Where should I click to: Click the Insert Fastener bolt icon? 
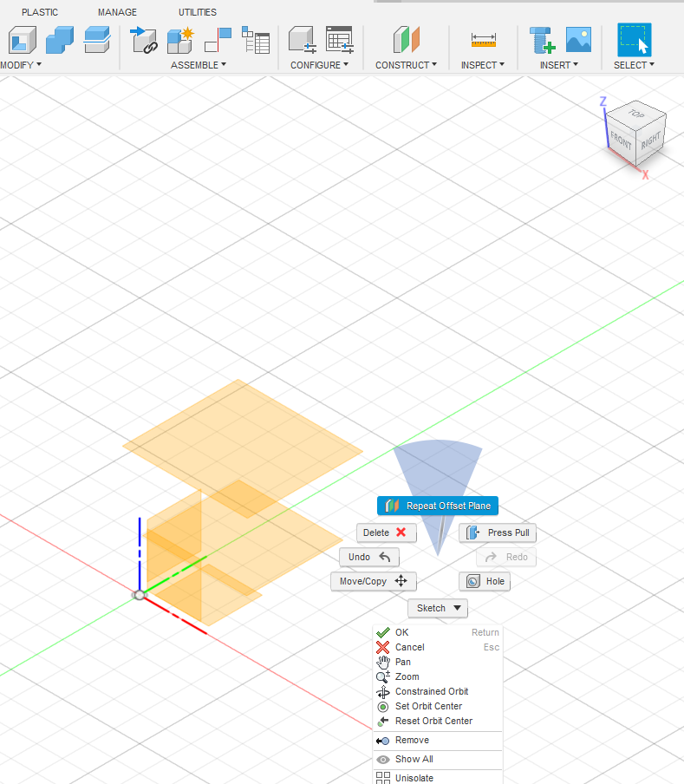542,40
